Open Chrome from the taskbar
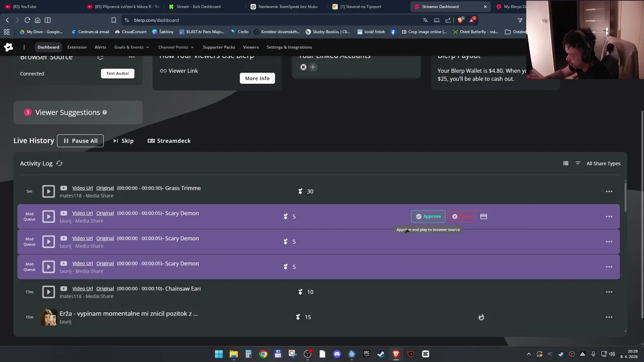The height and width of the screenshot is (362, 644). pyautogui.click(x=263, y=354)
